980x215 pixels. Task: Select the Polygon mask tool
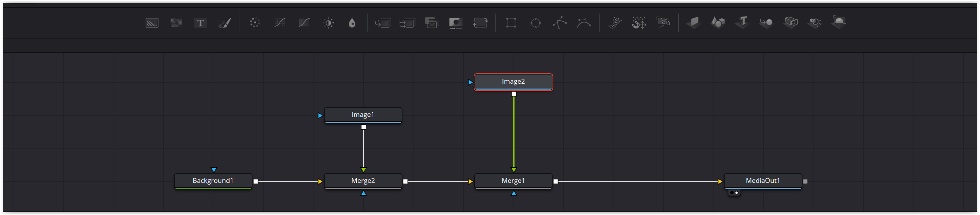tap(560, 23)
